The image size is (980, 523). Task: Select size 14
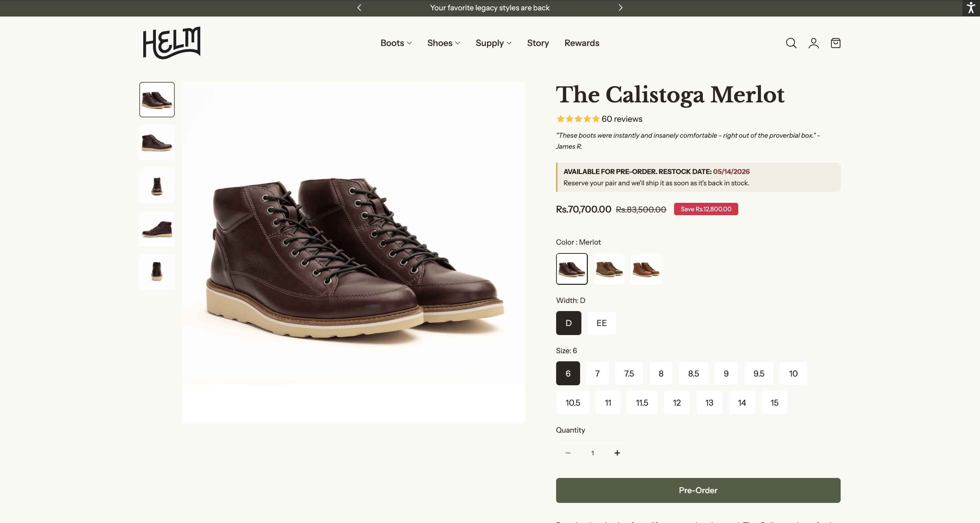(x=742, y=402)
